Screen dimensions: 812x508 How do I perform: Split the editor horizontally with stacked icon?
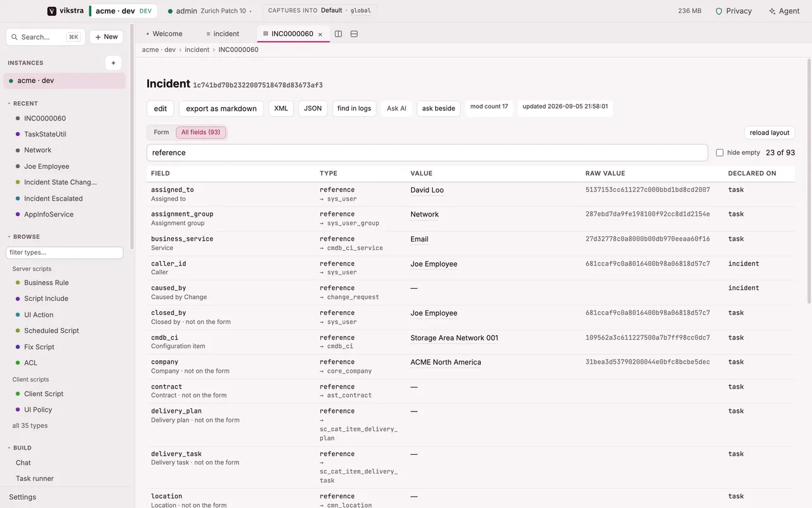[354, 34]
